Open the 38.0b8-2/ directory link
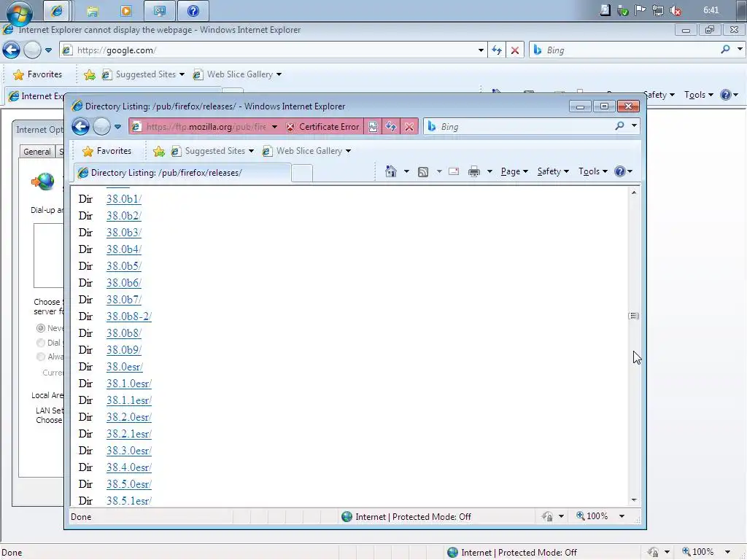The height and width of the screenshot is (560, 747). (x=128, y=316)
